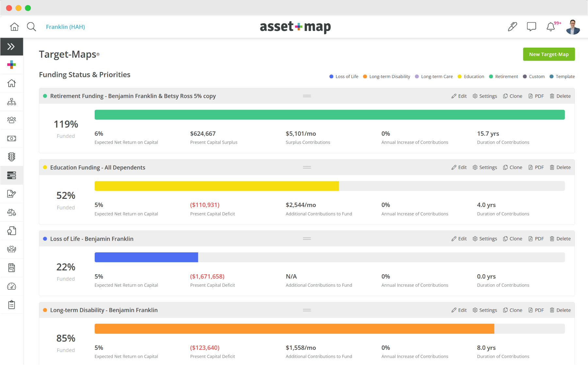Create a New Target-Map

pos(549,54)
